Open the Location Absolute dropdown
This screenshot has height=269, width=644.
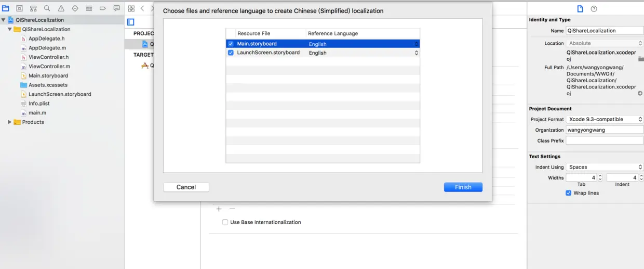(605, 43)
